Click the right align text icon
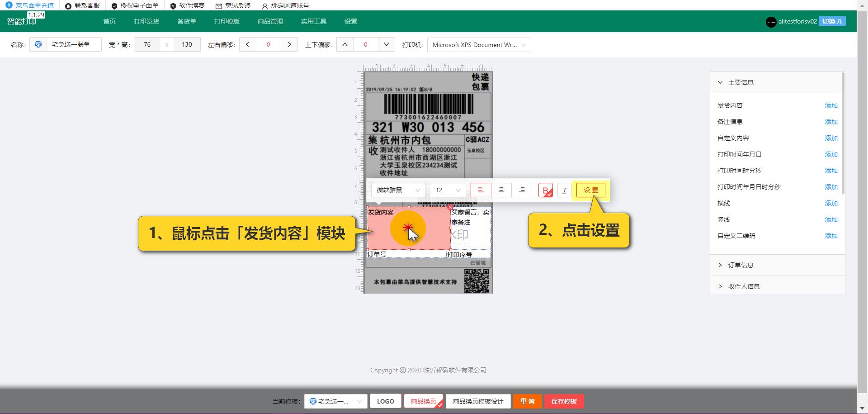Screen dimensions: 868x414 [521, 190]
